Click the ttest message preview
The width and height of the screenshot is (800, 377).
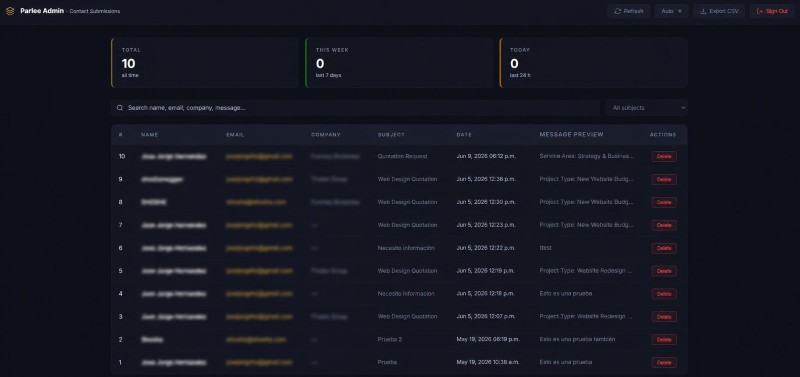[x=545, y=248]
